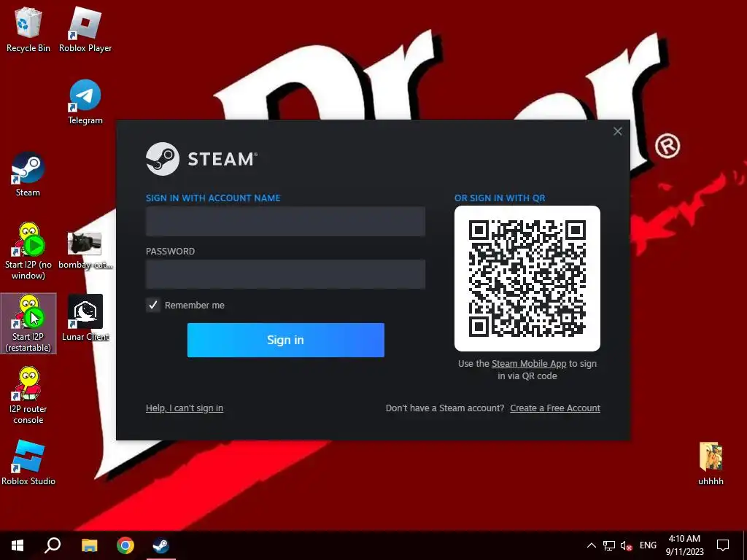The width and height of the screenshot is (747, 560).
Task: Click the Steam logo in the sign-in dialog
Action: 201,159
